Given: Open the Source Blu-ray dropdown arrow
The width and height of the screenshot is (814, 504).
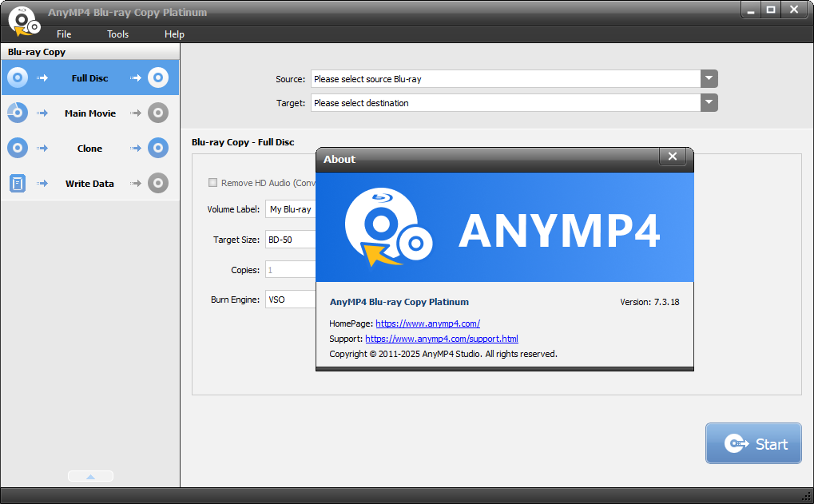Looking at the screenshot, I should (709, 79).
